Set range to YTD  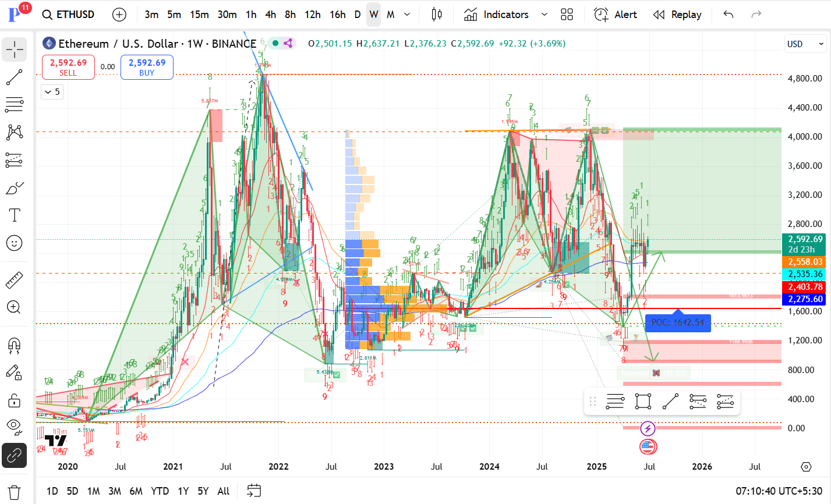pos(160,491)
